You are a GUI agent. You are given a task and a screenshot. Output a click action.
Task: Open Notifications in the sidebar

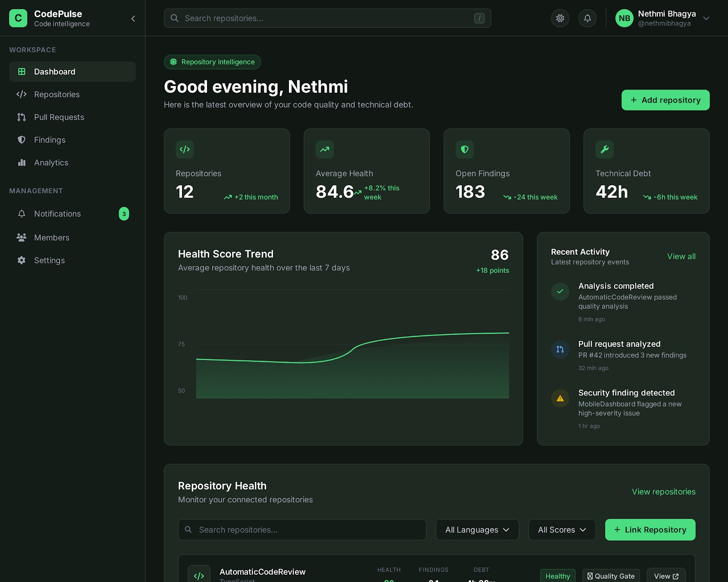[72, 214]
